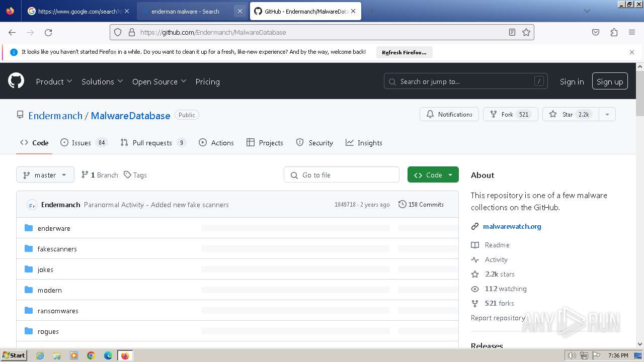Screen dimensions: 644x362
Task: Star the repository with Star 2.2k button
Action: pyautogui.click(x=571, y=114)
